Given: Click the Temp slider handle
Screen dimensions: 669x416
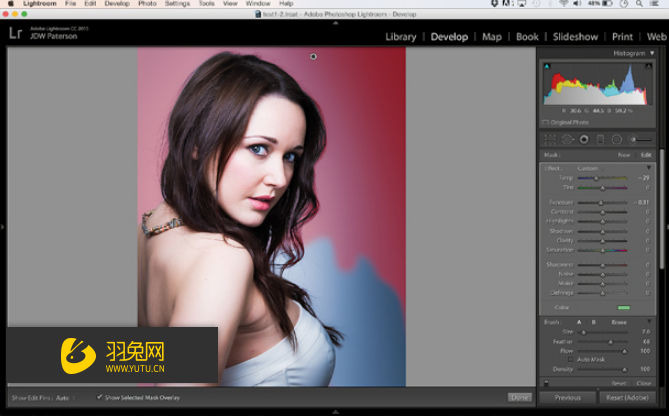Looking at the screenshot, I should pyautogui.click(x=596, y=178).
